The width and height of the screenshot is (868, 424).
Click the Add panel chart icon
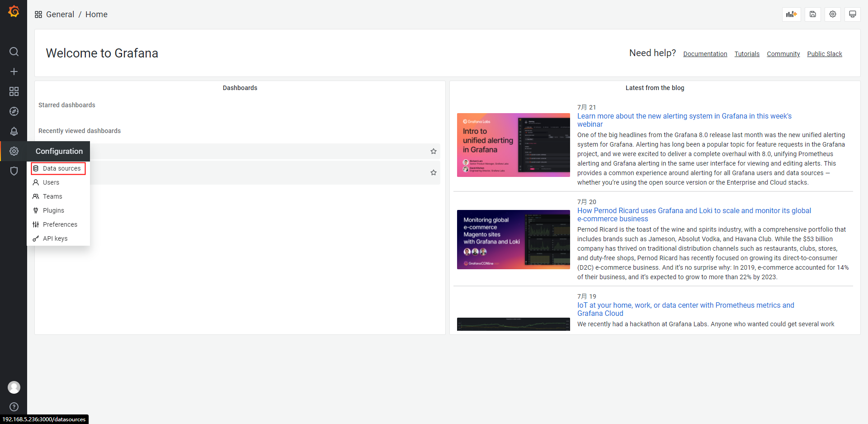click(792, 14)
